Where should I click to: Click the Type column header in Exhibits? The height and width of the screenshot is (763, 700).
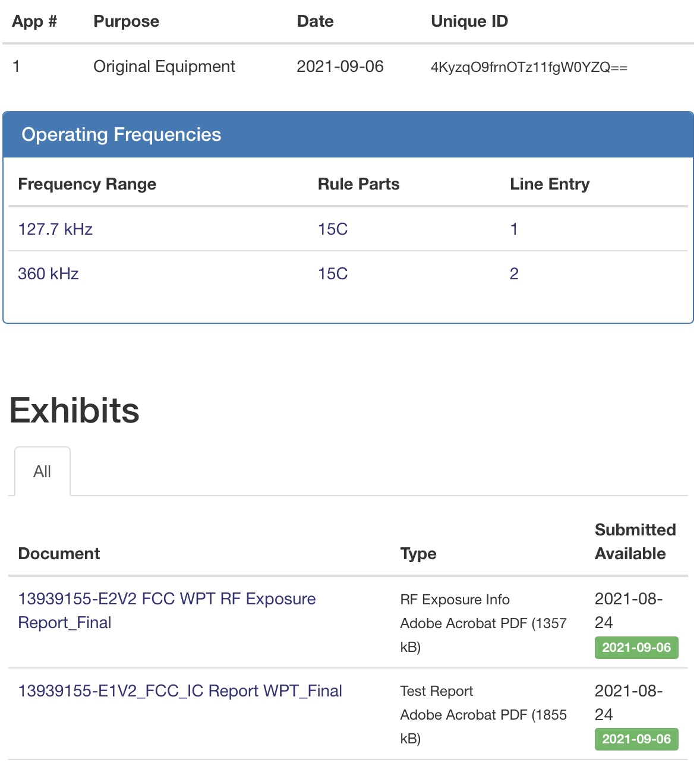coord(418,553)
